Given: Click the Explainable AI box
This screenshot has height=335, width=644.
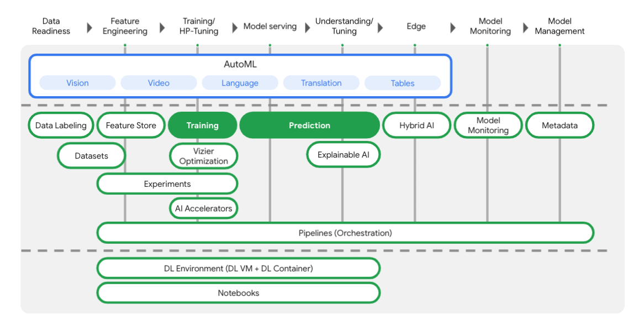Looking at the screenshot, I should coord(343,155).
